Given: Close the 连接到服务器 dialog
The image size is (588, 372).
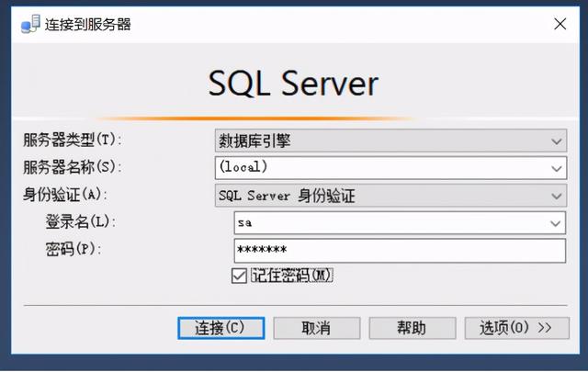Looking at the screenshot, I should [x=560, y=24].
